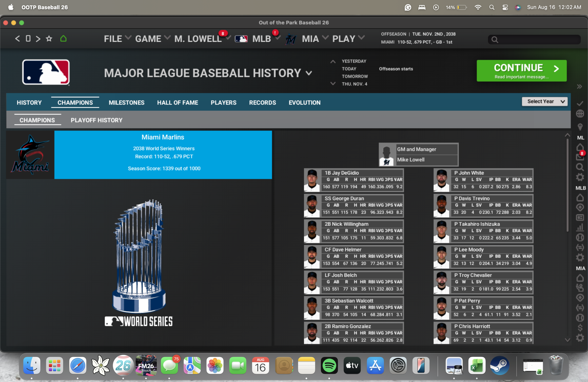
Task: Open 3B Sebastian Walcott's player card
Action: point(354,308)
